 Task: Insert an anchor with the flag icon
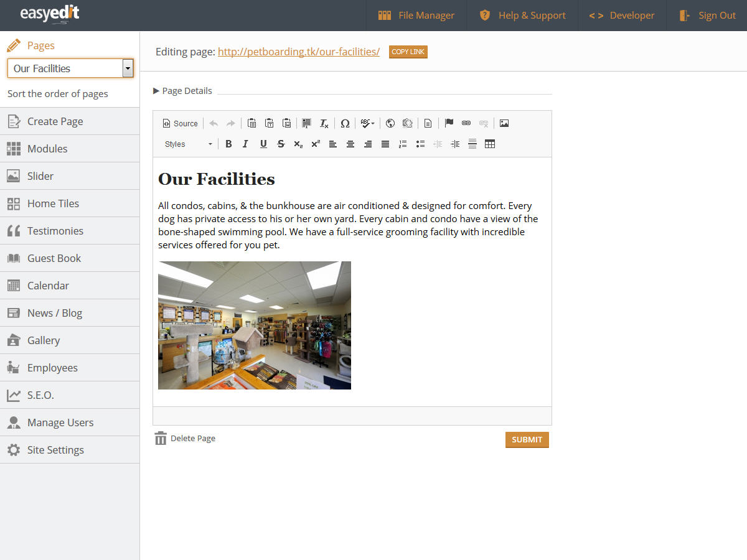click(x=449, y=123)
